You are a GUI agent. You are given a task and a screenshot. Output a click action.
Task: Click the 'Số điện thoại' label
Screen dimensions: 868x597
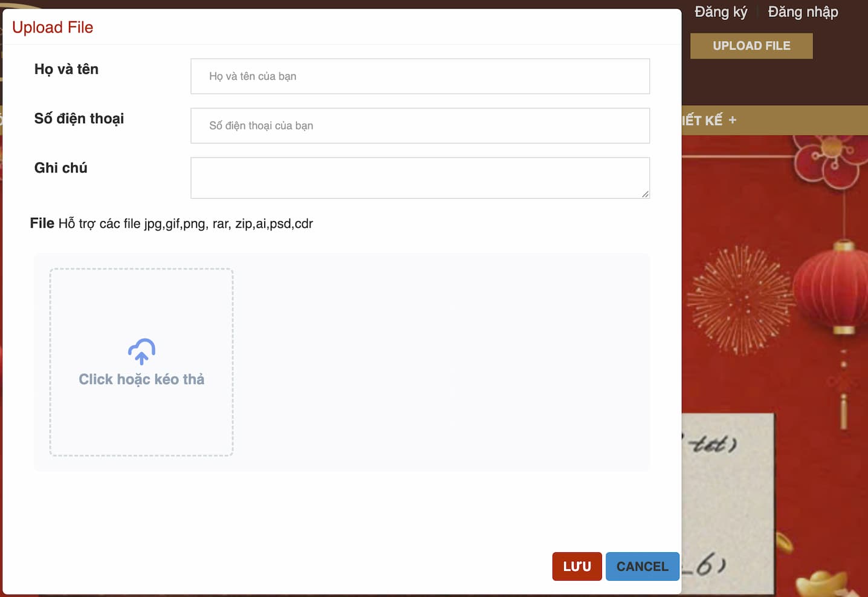[x=79, y=119]
